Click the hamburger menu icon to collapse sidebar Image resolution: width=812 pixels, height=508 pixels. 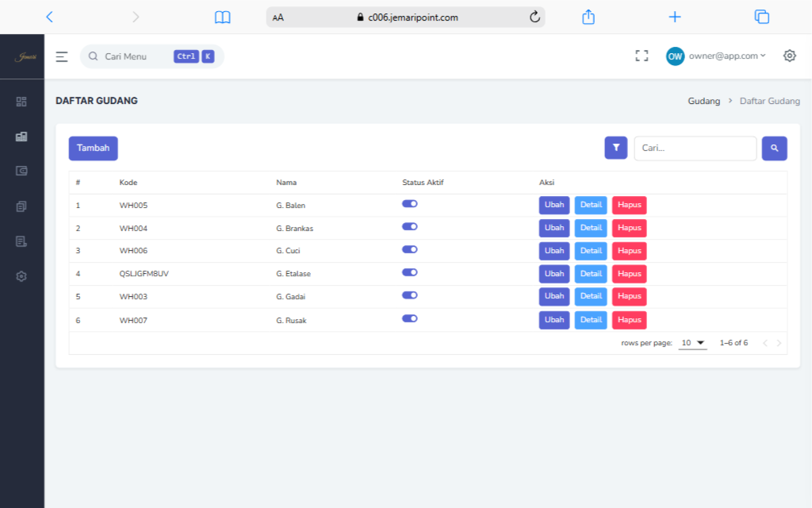(62, 56)
